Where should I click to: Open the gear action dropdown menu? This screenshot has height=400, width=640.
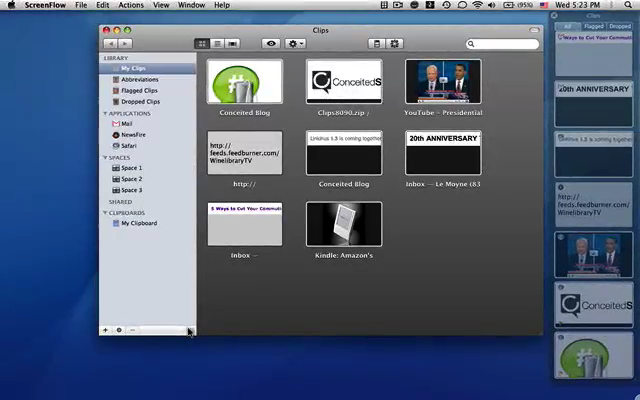[295, 44]
